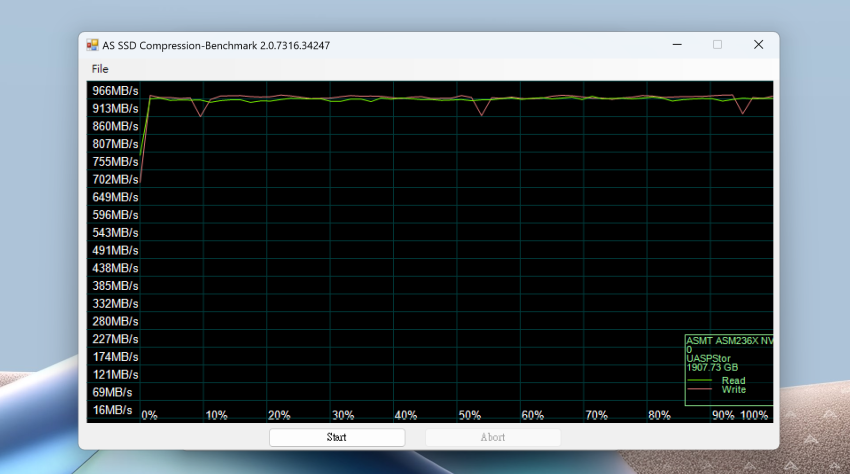
Task: Click the 860MB/s axis label
Action: pyautogui.click(x=115, y=126)
